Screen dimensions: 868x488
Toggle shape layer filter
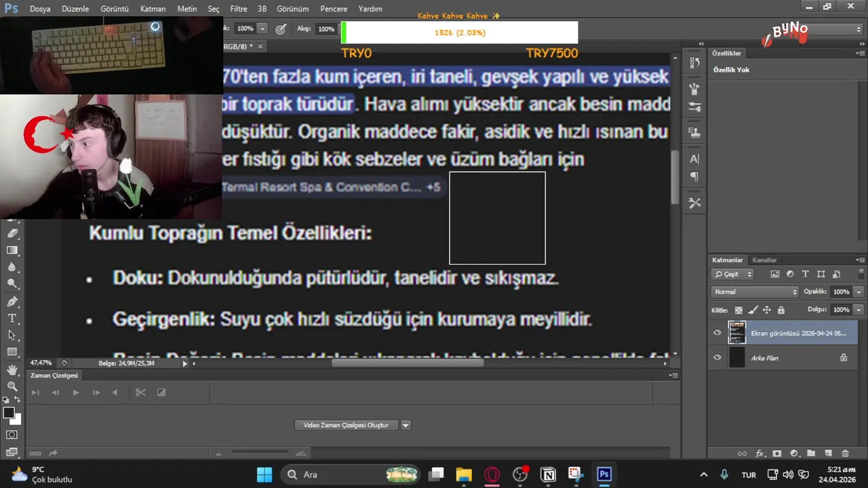821,274
